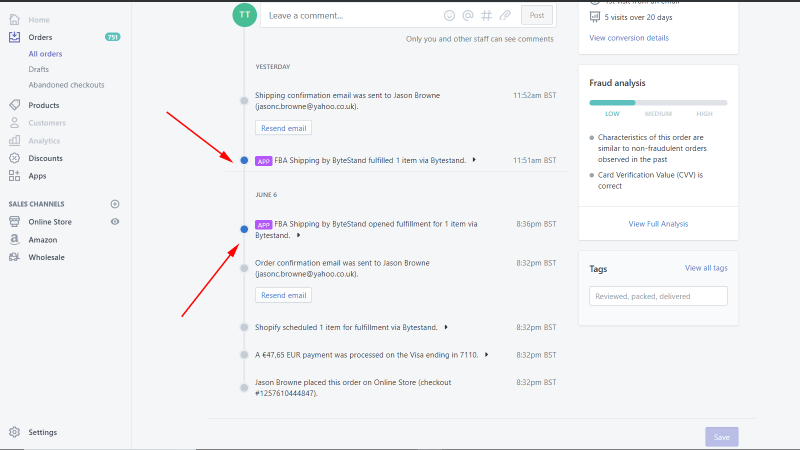Image resolution: width=800 pixels, height=450 pixels.
Task: Click the TT user avatar
Action: (244, 15)
